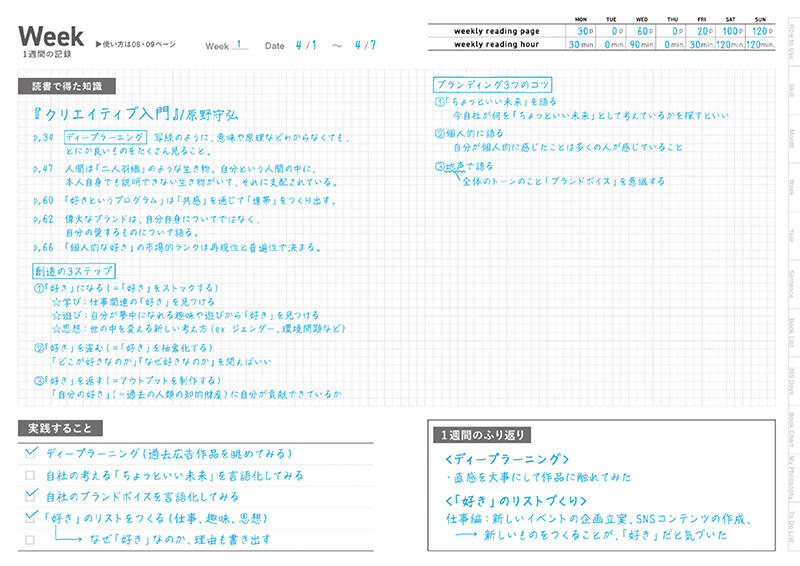This screenshot has width=800, height=566.
Task: Click the boxed 創造の3ステップ heading
Action: [73, 270]
